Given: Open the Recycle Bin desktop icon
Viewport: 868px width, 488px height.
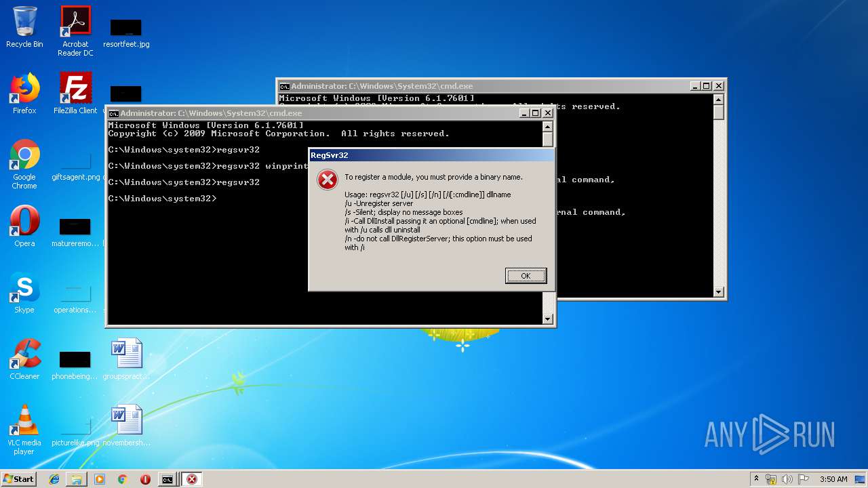Looking at the screenshot, I should pos(24,27).
